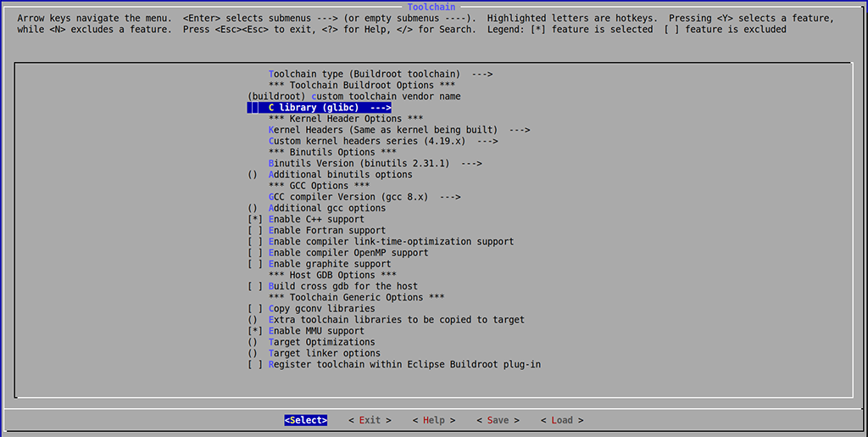Screen dimensions: 868x437
Task: Click the Binutils Options header text
Action: coord(332,152)
